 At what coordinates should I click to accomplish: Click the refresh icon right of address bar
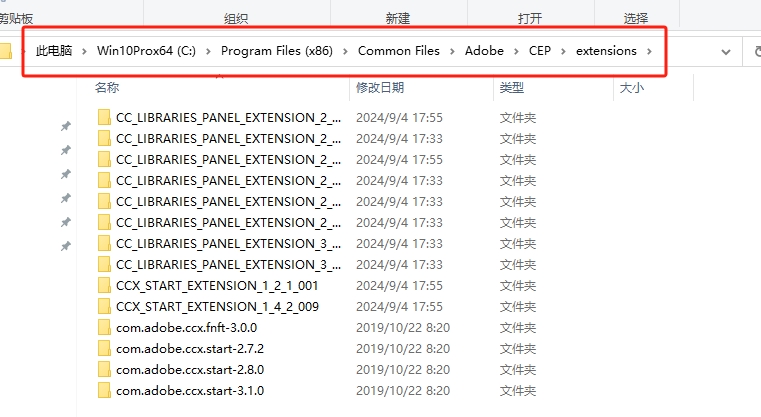pyautogui.click(x=755, y=51)
